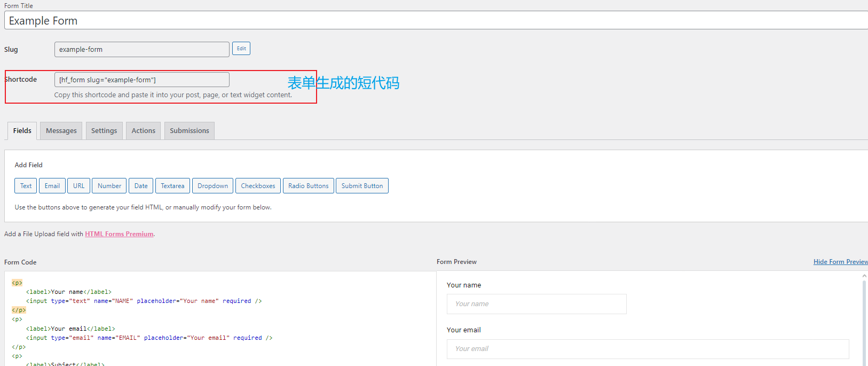This screenshot has height=366, width=868.
Task: Click the Form Preview heading
Action: [x=456, y=262]
